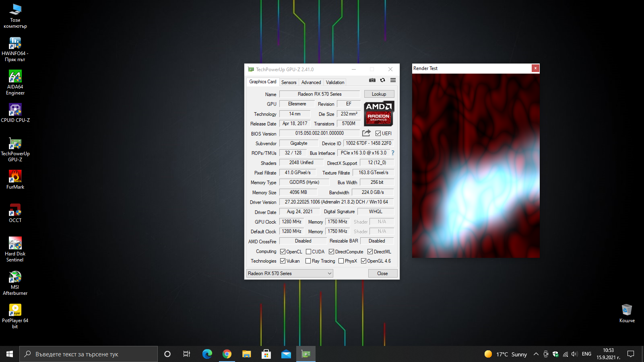Click the GPU-Z taskbar icon
Viewport: 644px width, 362px height.
[x=306, y=354]
